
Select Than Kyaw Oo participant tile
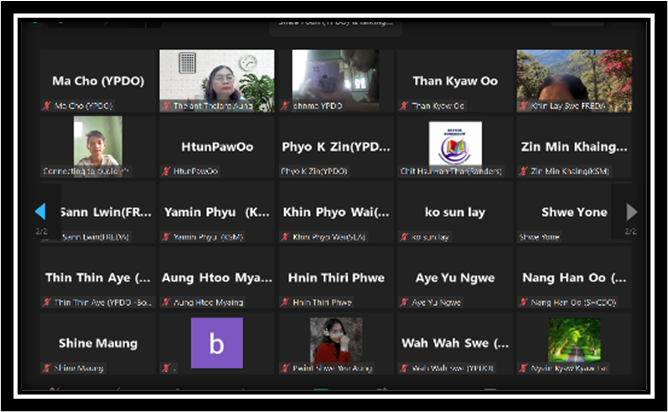[455, 81]
